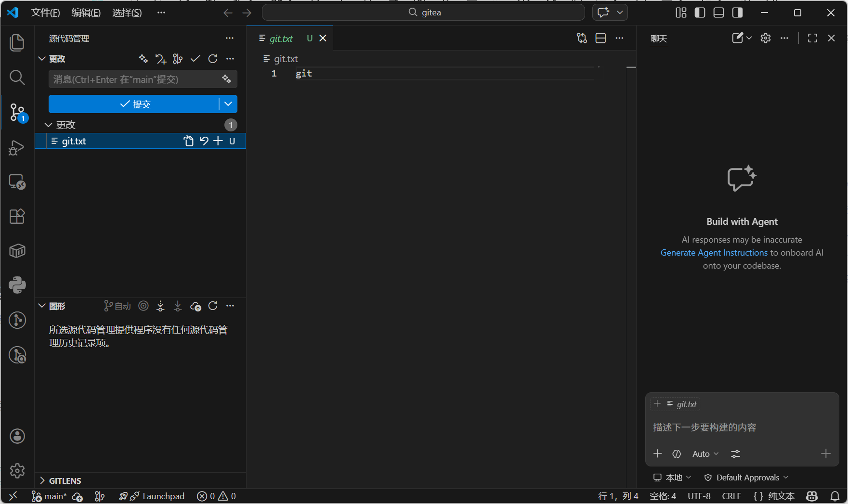Open the Search view in activity bar
This screenshot has width=848, height=504.
[17, 78]
